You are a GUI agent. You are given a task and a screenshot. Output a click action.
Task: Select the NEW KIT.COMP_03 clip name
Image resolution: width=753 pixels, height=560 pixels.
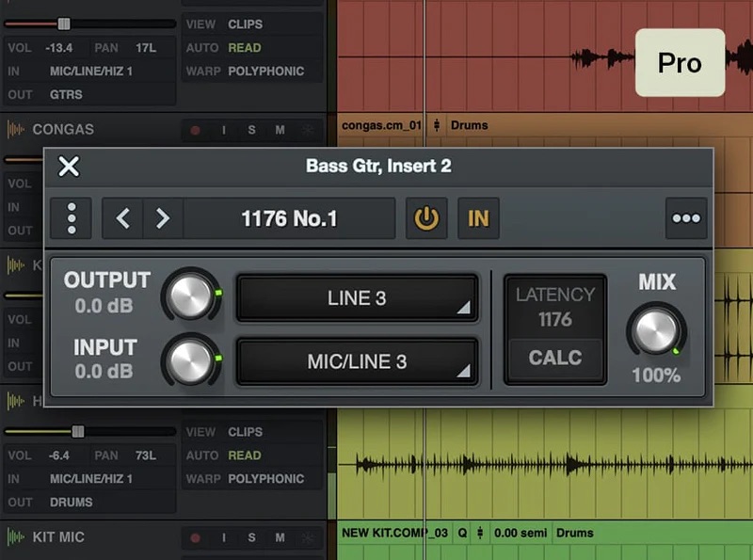coord(394,533)
